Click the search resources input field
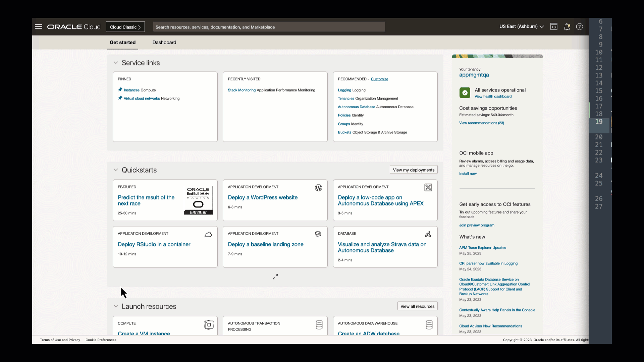This screenshot has width=644, height=362. point(268,27)
